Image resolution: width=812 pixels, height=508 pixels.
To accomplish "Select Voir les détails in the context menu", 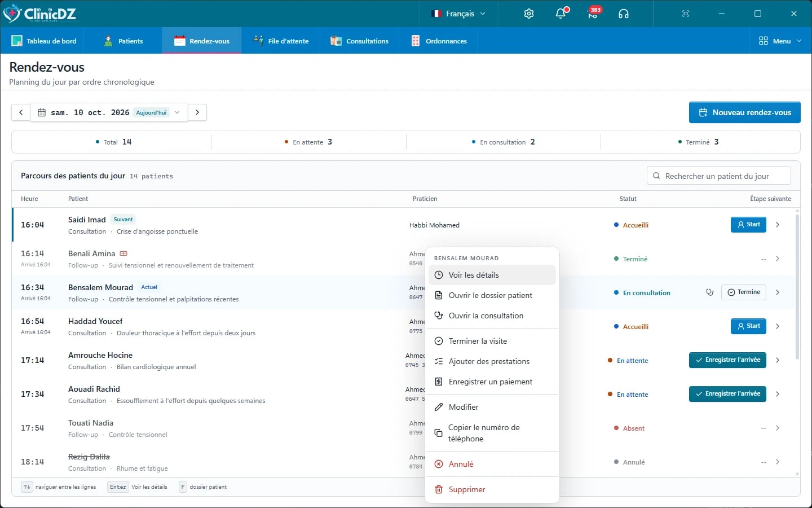I will click(492, 275).
